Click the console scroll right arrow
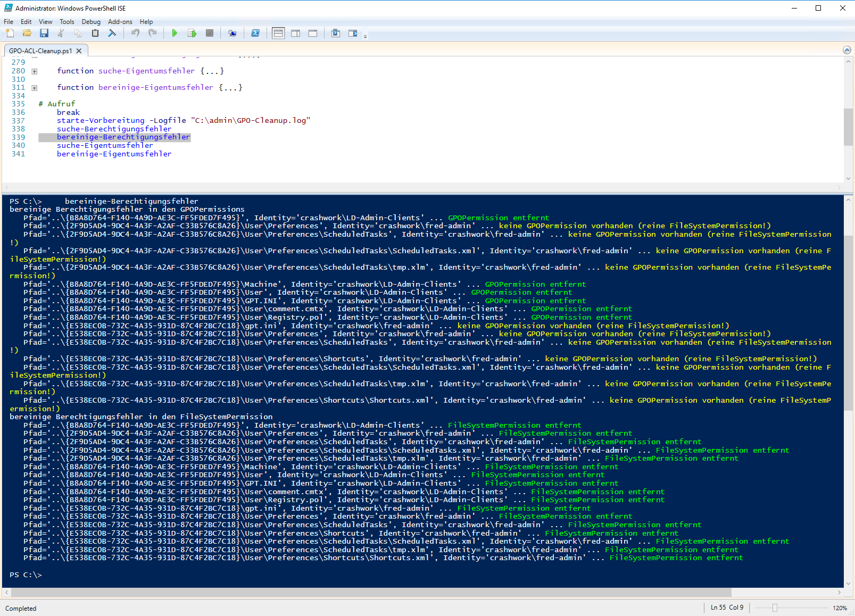 [840, 592]
